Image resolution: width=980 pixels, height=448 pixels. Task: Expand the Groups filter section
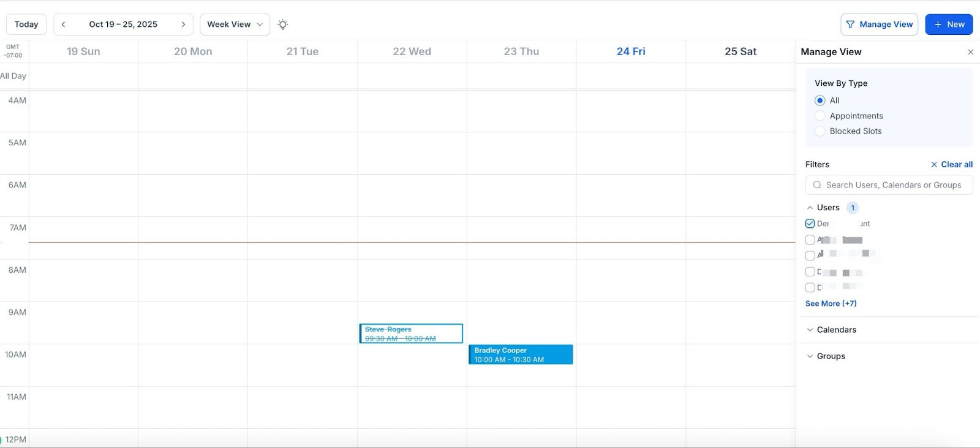point(810,356)
